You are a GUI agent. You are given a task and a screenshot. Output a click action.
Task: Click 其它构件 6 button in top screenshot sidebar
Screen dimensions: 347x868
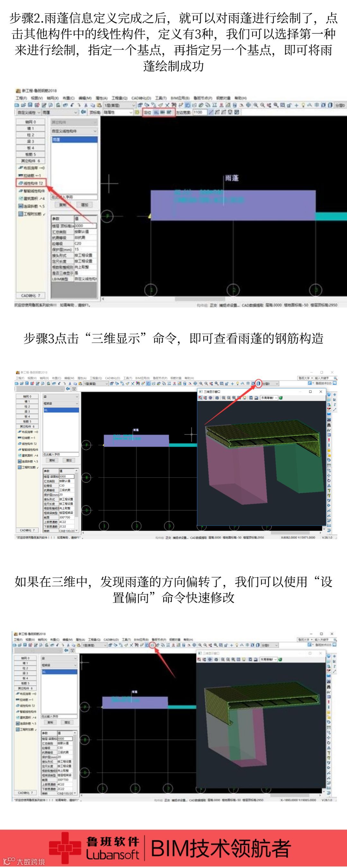pos(31,161)
